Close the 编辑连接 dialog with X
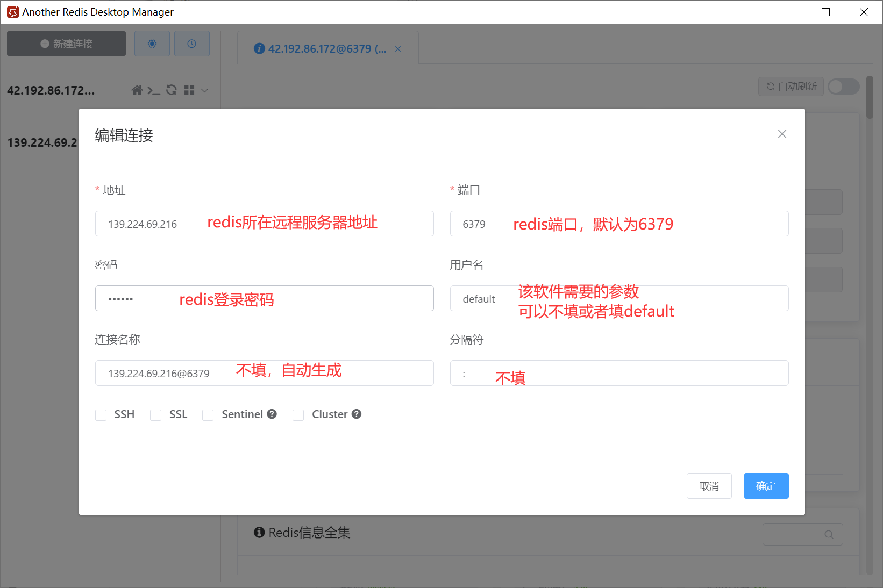Viewport: 883px width, 588px height. (782, 134)
